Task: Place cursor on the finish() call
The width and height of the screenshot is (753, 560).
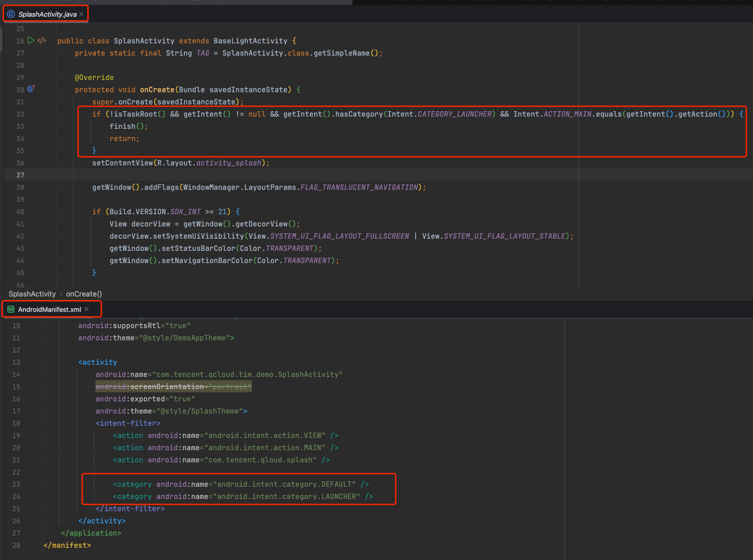Action: pos(122,127)
